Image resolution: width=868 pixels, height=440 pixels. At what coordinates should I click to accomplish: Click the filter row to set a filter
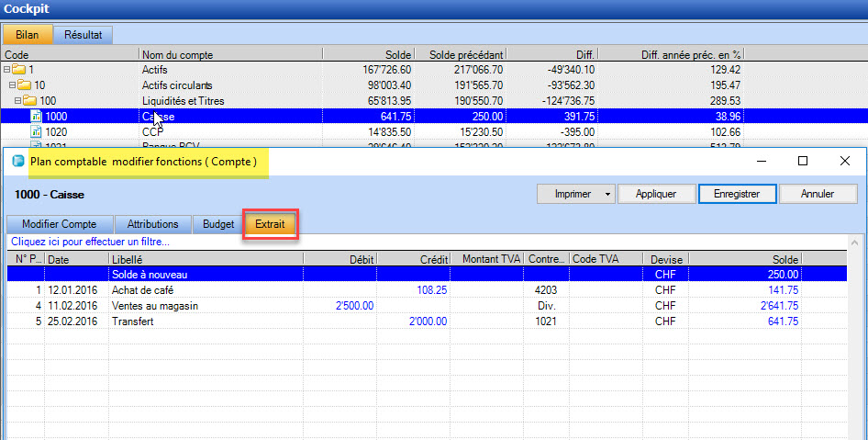click(x=90, y=243)
